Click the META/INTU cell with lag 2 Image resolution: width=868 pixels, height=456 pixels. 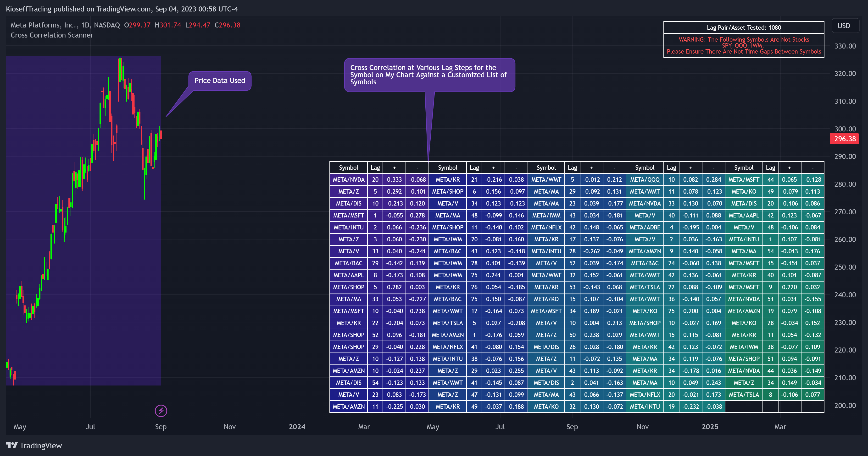(348, 227)
